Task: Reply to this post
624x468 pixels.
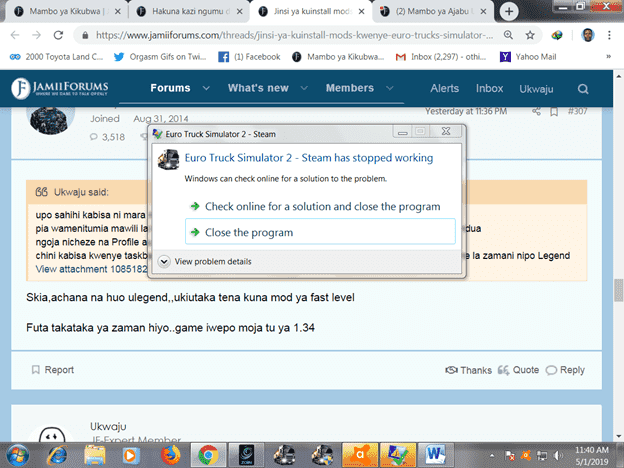Action: point(565,370)
